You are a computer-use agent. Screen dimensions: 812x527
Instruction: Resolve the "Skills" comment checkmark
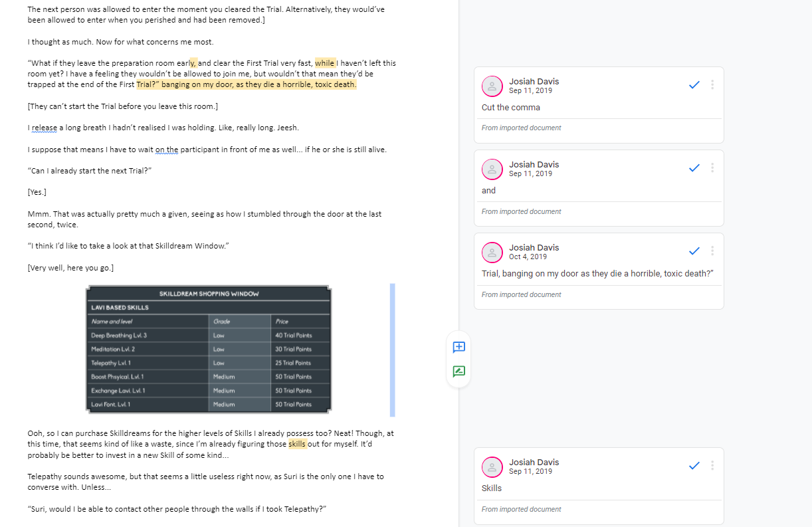(x=694, y=465)
